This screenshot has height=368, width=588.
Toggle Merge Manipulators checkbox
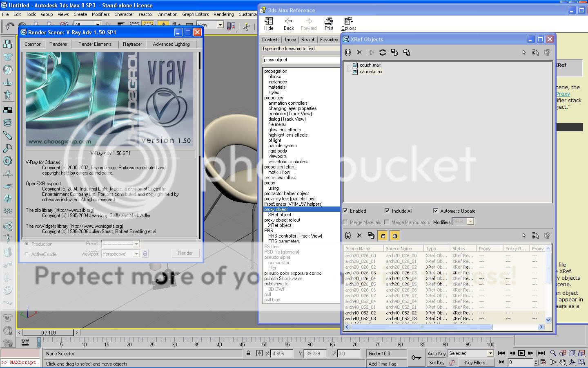(387, 222)
